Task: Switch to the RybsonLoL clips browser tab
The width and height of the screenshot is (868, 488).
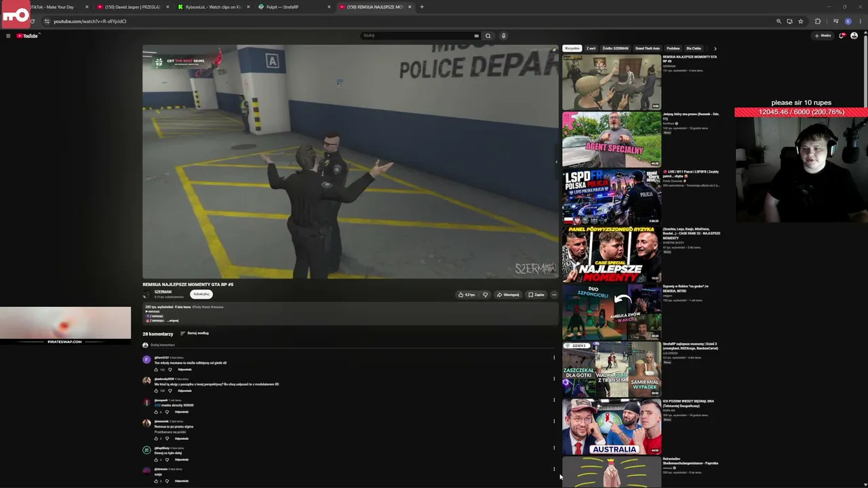Action: 213,7
